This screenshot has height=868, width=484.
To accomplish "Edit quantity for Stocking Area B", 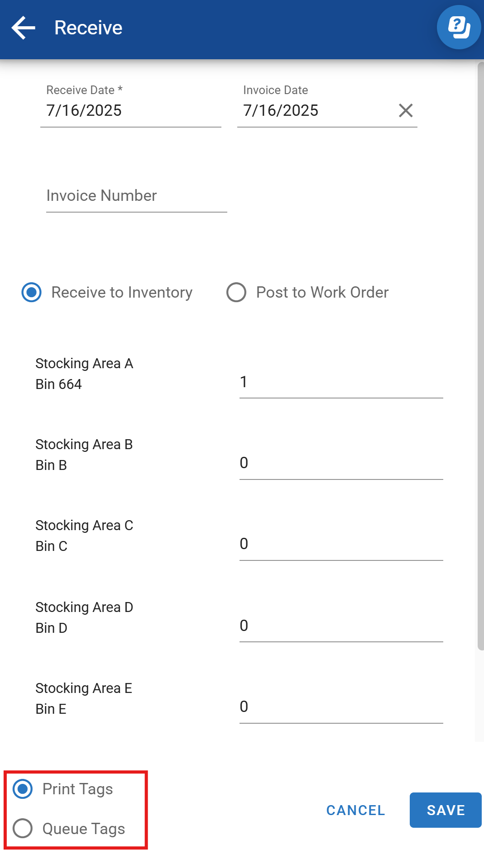I will [340, 463].
